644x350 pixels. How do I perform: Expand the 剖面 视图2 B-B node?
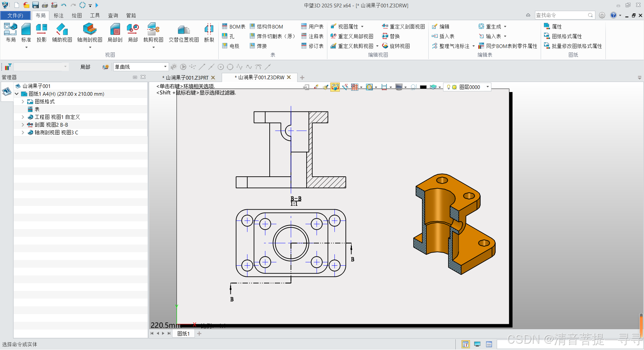click(23, 125)
